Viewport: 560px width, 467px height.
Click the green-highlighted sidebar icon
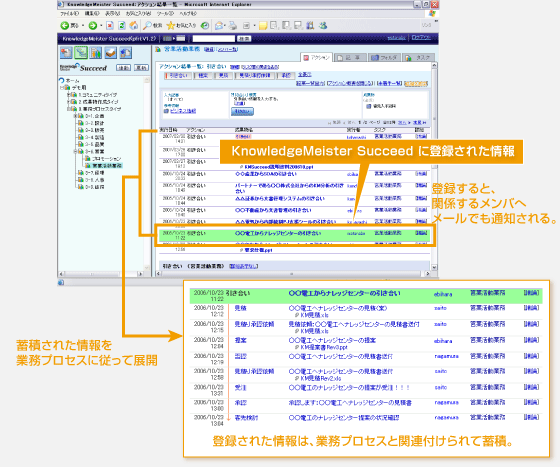pyautogui.click(x=81, y=52)
